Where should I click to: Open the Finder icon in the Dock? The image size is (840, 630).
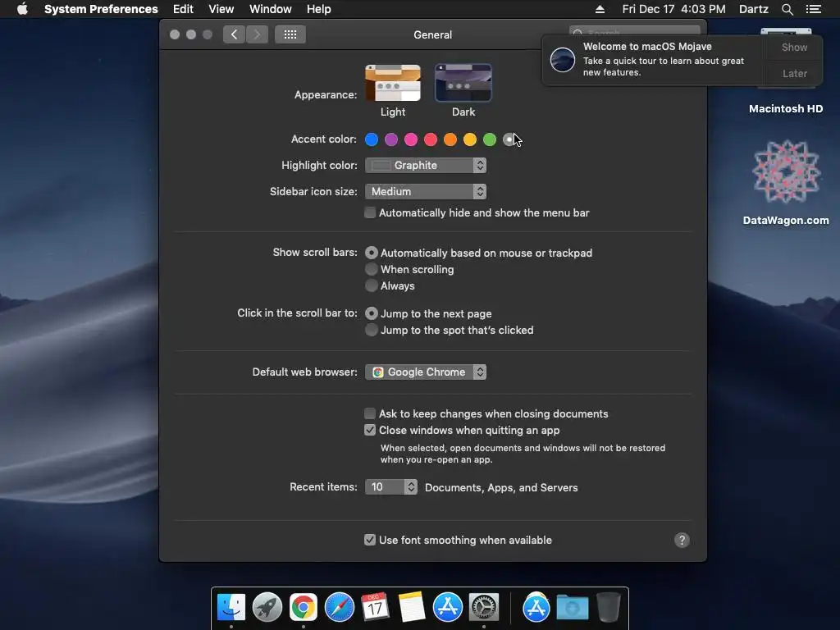click(x=231, y=607)
